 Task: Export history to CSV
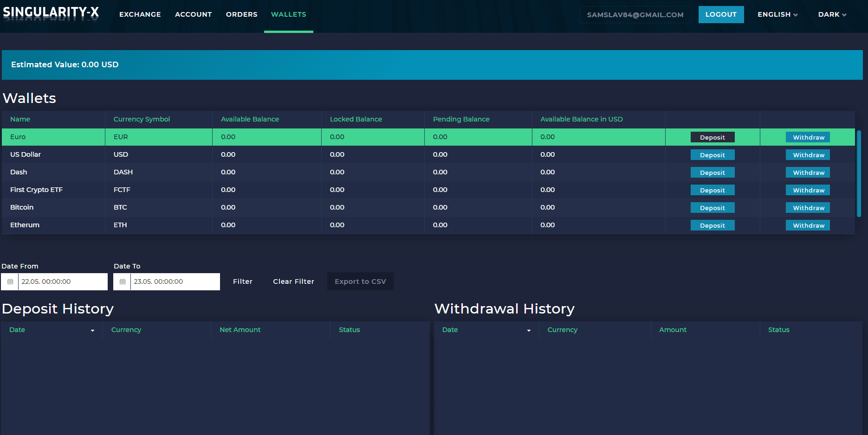coord(360,281)
